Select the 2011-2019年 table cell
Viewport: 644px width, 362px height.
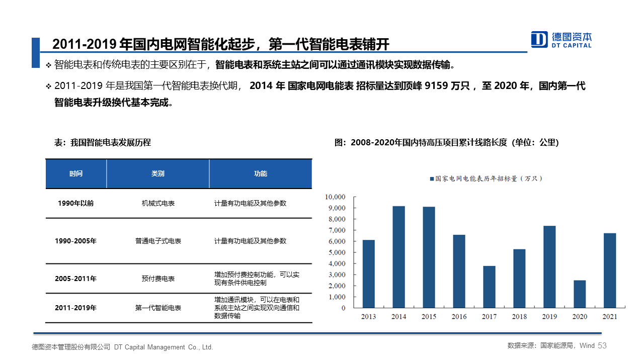pos(76,308)
